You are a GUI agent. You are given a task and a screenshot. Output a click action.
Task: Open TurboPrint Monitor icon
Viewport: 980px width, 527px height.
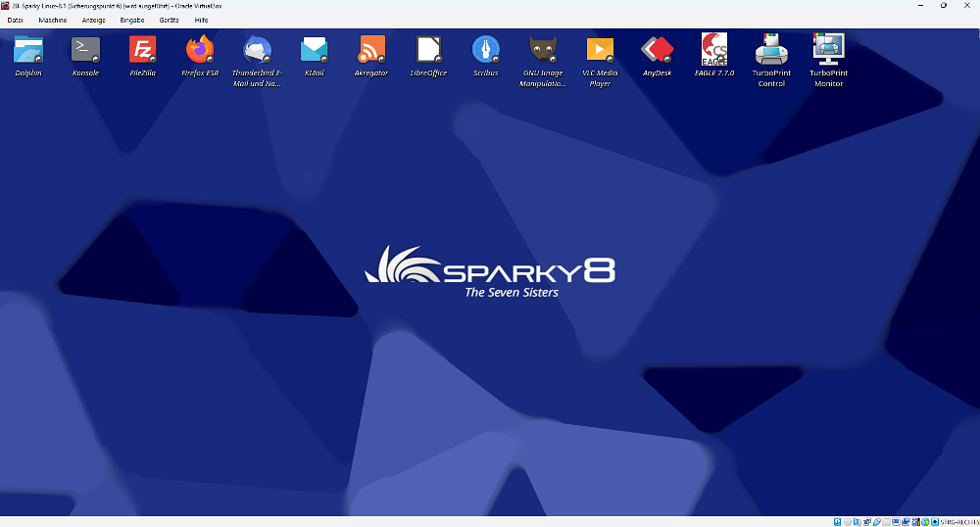[828, 49]
